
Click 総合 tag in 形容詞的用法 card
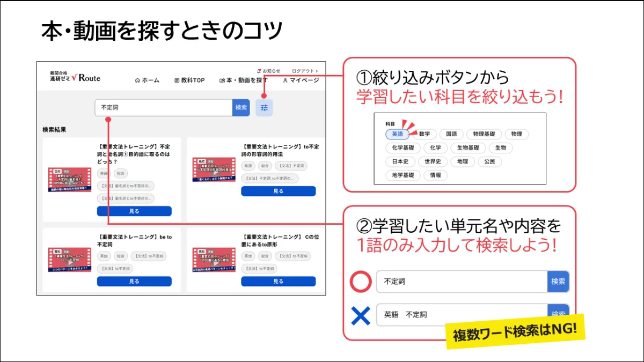265,166
